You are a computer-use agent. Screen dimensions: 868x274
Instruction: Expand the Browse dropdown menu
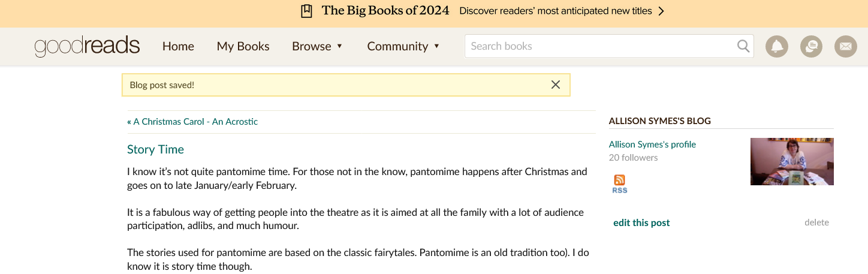click(x=317, y=46)
